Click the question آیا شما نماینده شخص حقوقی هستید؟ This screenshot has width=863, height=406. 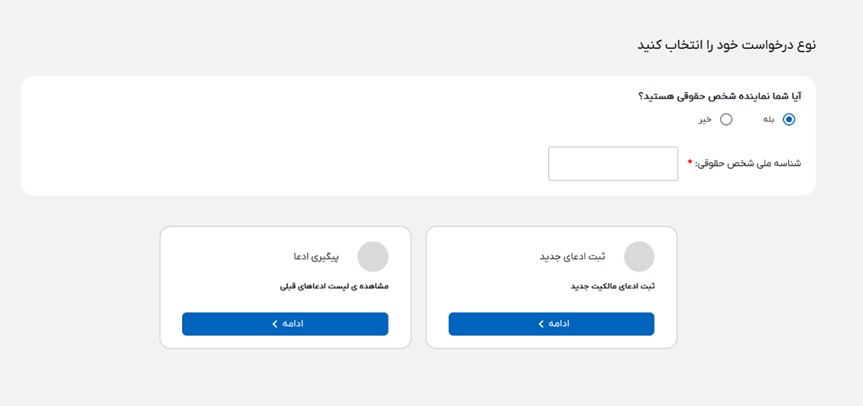point(720,96)
